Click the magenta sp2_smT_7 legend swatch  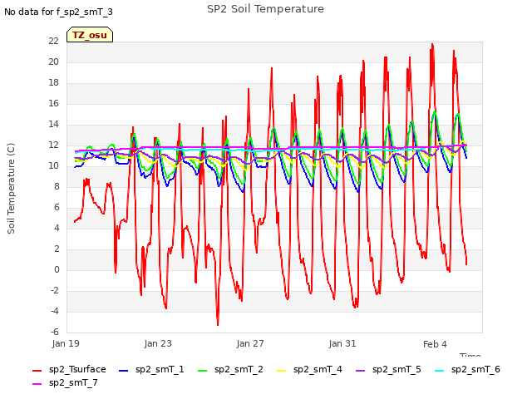pyautogui.click(x=37, y=384)
